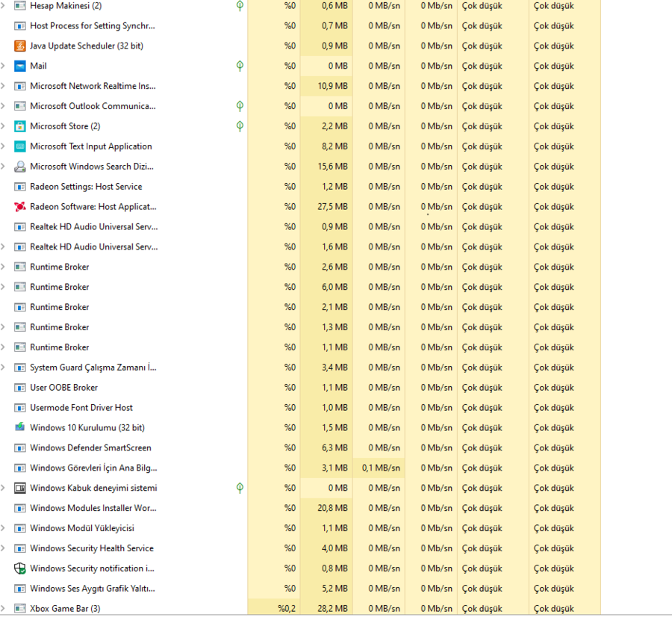Click the Windows Security notification shield icon
The height and width of the screenshot is (623, 672).
(x=19, y=568)
